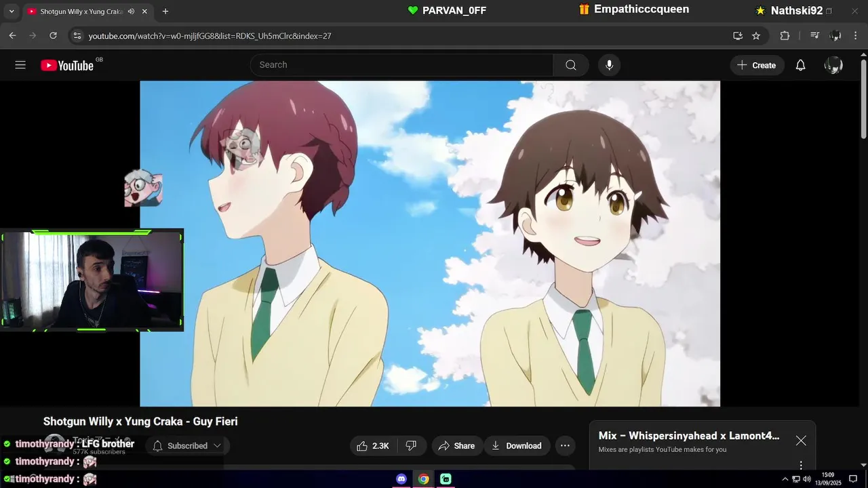Open the Windows notification center icon
Image resolution: width=868 pixels, height=488 pixels.
(x=853, y=479)
